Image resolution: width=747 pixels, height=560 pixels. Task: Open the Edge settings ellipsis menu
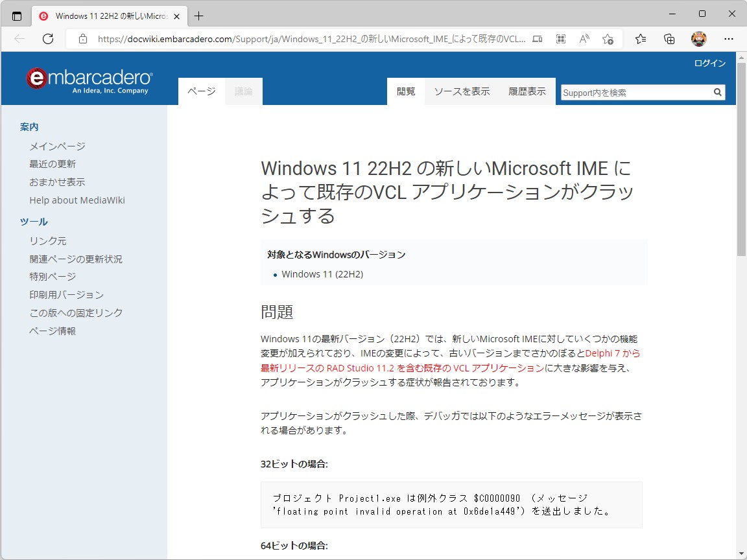pyautogui.click(x=729, y=39)
